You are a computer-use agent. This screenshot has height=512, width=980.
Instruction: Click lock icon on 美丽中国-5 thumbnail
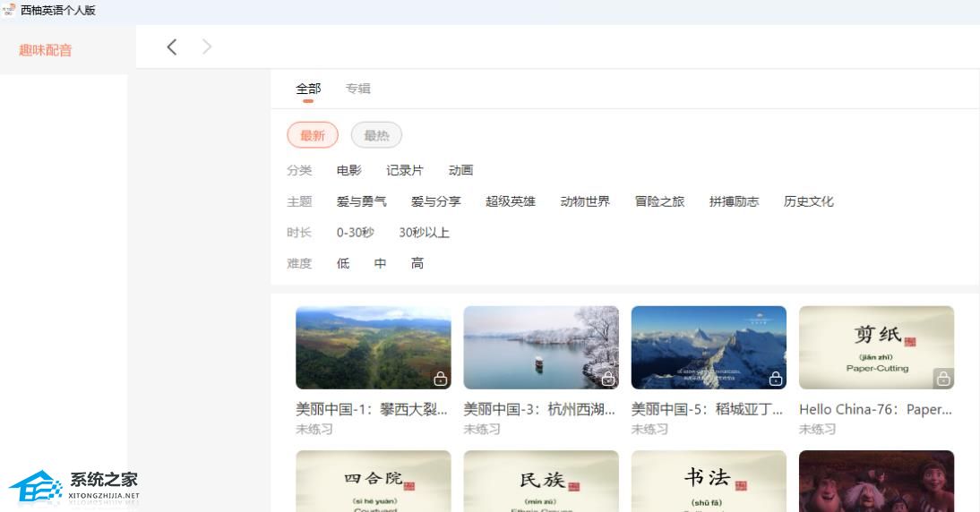776,379
